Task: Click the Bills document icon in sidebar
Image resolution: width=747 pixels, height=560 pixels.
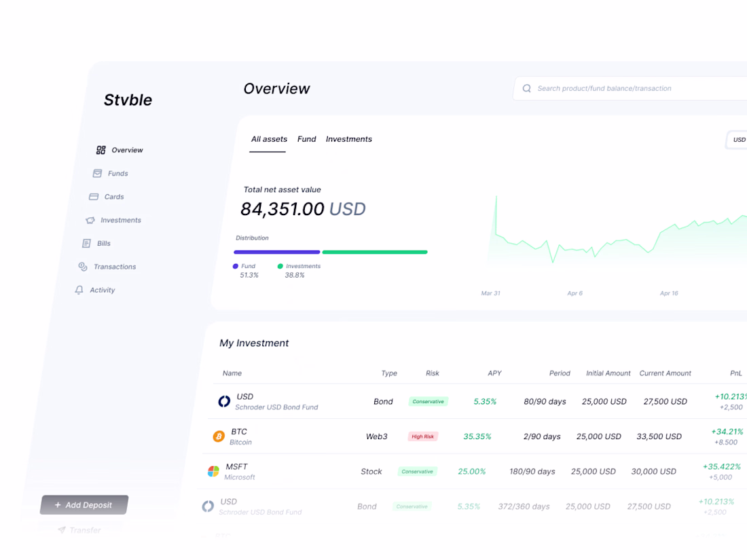Action: 86,243
